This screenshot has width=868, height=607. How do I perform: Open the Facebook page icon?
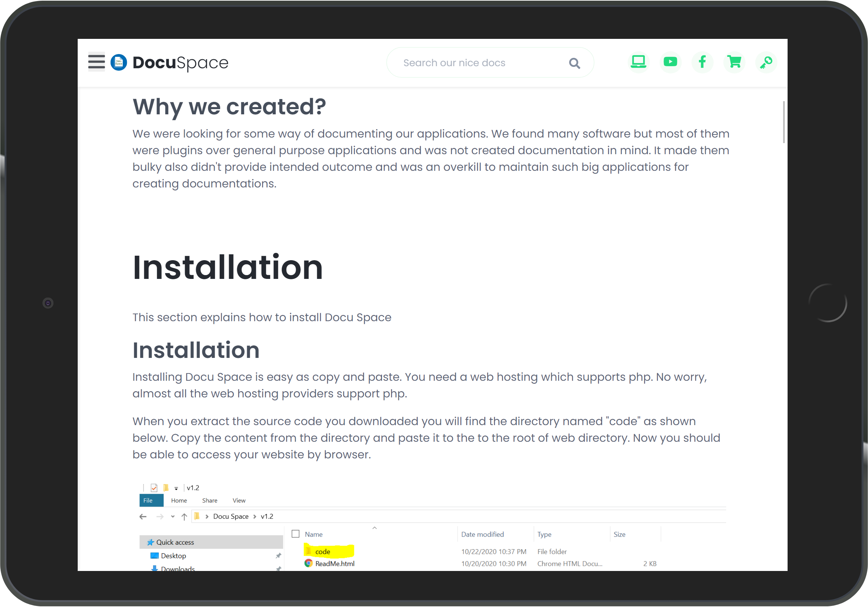(702, 62)
